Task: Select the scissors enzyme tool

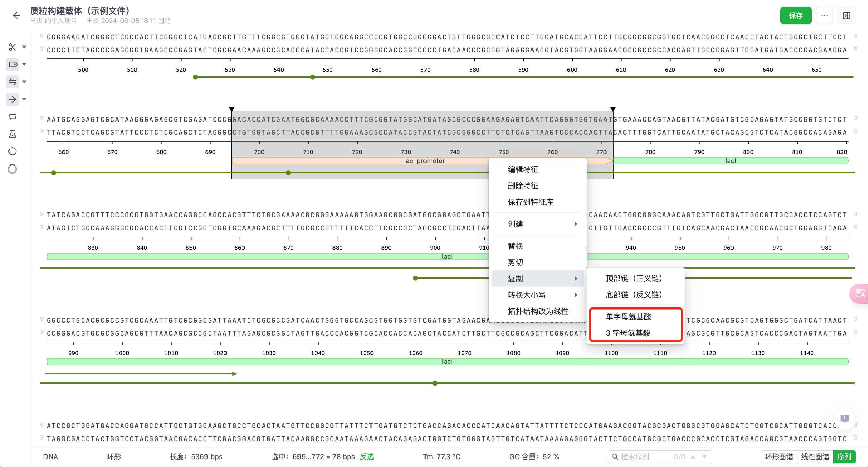Action: tap(13, 47)
